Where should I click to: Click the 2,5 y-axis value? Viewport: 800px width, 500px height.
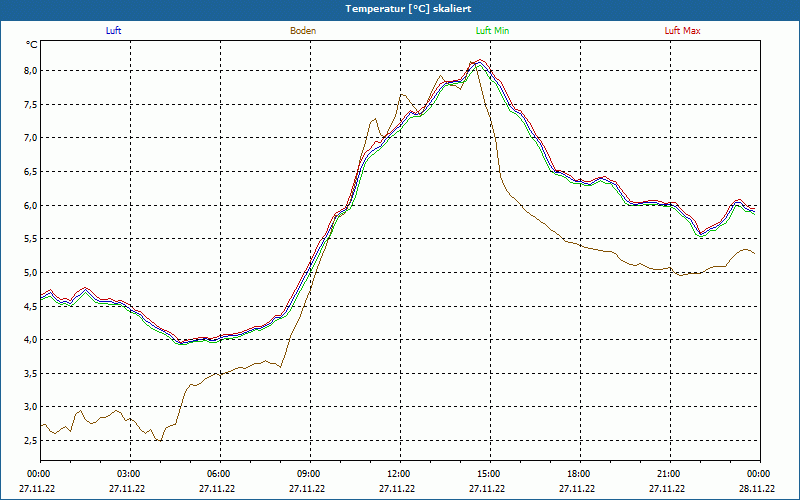[x=32, y=441]
